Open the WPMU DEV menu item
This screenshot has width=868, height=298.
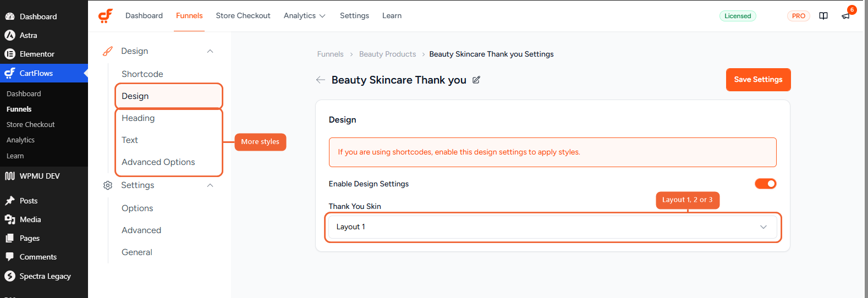(44, 176)
